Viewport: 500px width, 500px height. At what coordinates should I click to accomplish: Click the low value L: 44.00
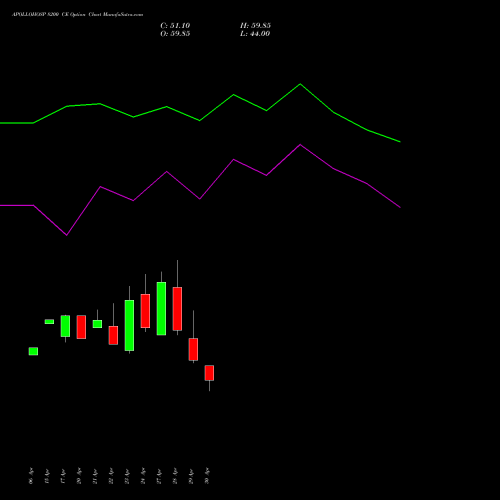(x=255, y=34)
